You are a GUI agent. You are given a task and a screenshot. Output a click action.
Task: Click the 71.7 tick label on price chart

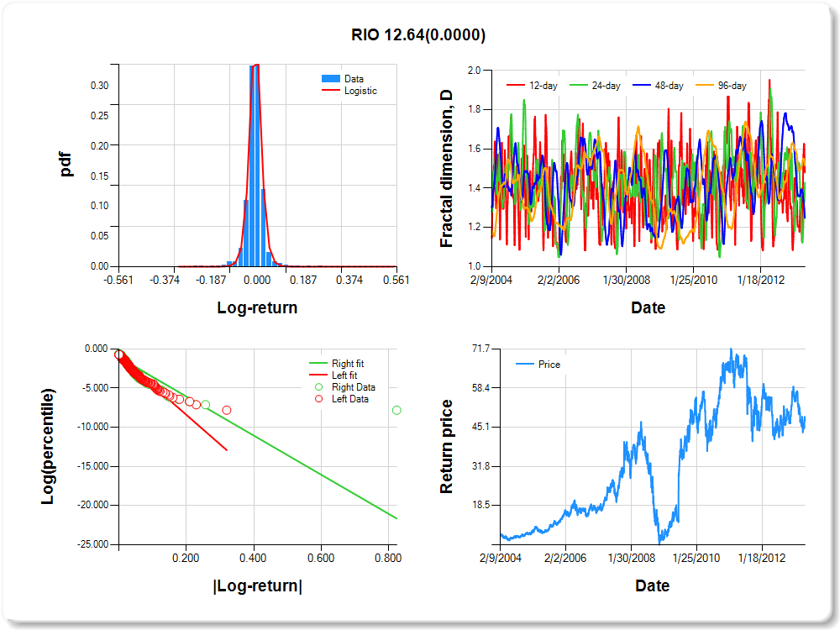[x=482, y=349]
